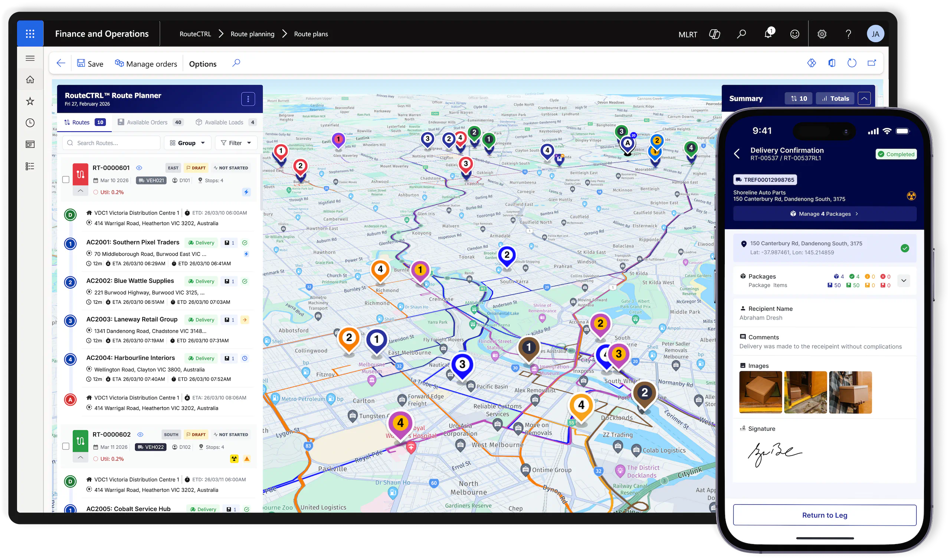Refresh the page with circular arrow

(x=852, y=63)
